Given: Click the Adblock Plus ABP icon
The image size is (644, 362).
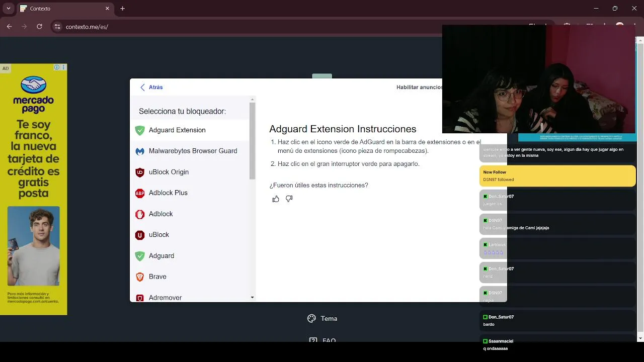Looking at the screenshot, I should click(x=140, y=193).
